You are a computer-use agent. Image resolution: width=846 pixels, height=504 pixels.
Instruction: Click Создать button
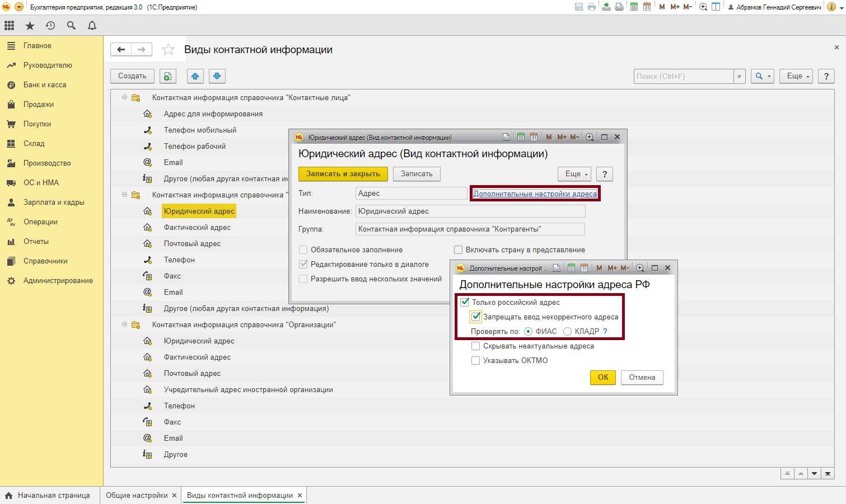point(132,76)
